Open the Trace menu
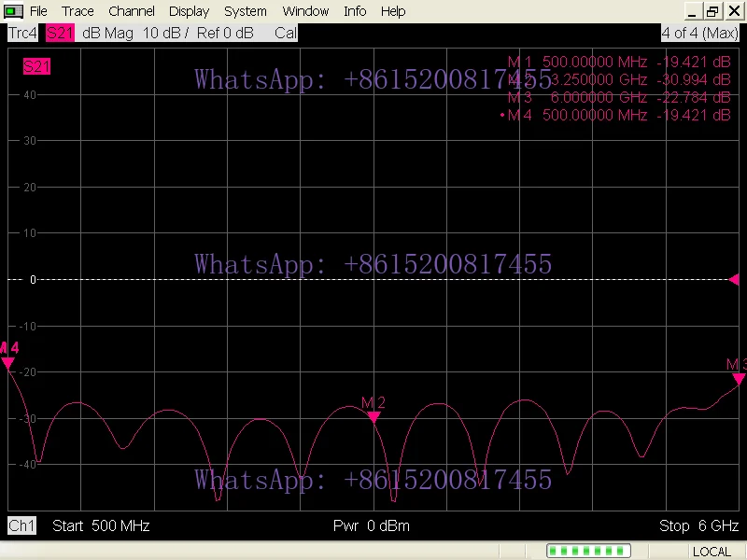This screenshot has width=747, height=560. 78,11
